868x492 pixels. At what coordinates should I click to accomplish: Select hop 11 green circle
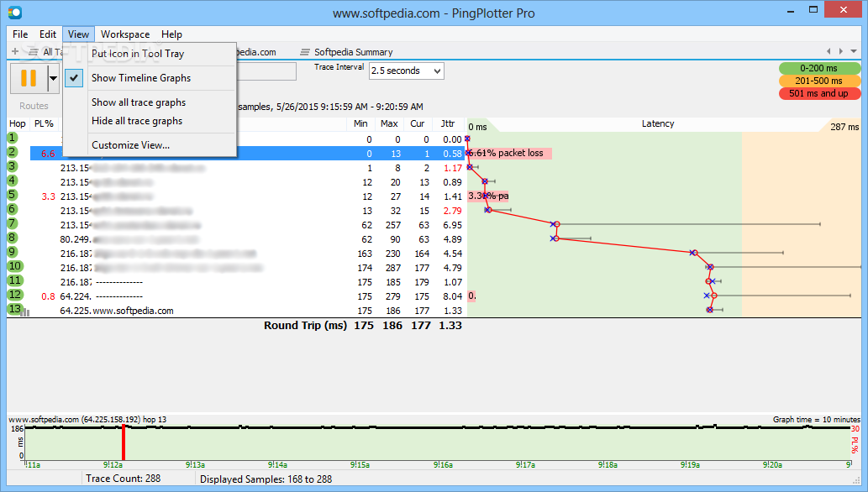click(x=15, y=280)
